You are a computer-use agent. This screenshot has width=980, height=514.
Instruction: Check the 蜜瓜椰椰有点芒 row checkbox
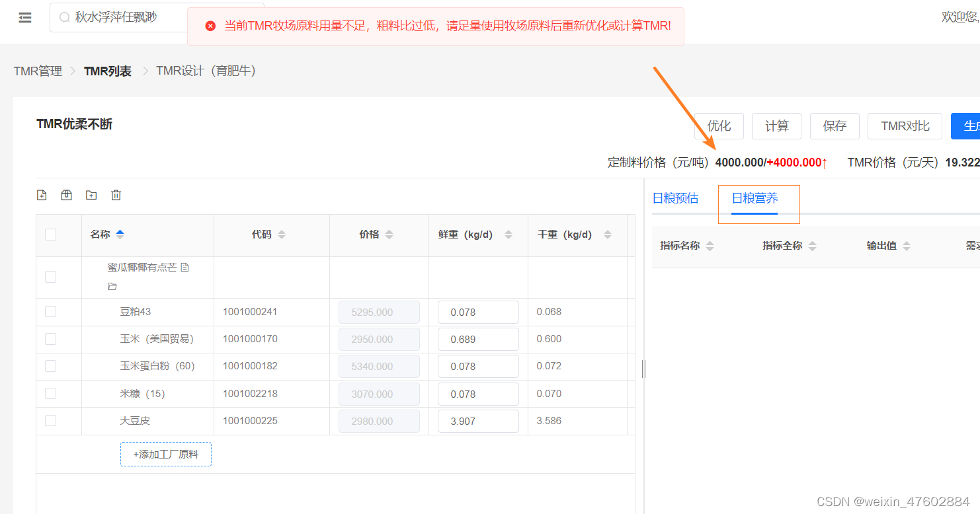(50, 277)
